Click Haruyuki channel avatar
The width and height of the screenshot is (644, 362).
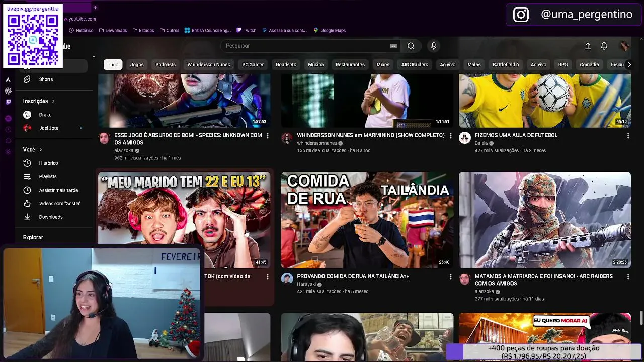287,279
